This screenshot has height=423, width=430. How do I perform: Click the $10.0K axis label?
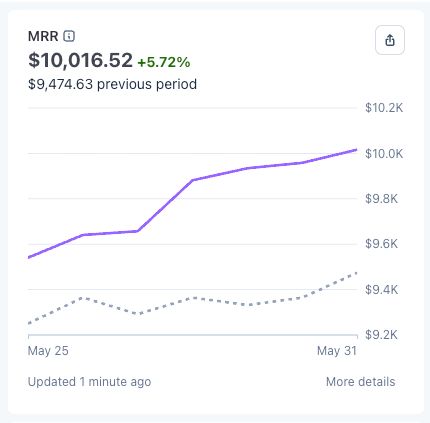[384, 154]
